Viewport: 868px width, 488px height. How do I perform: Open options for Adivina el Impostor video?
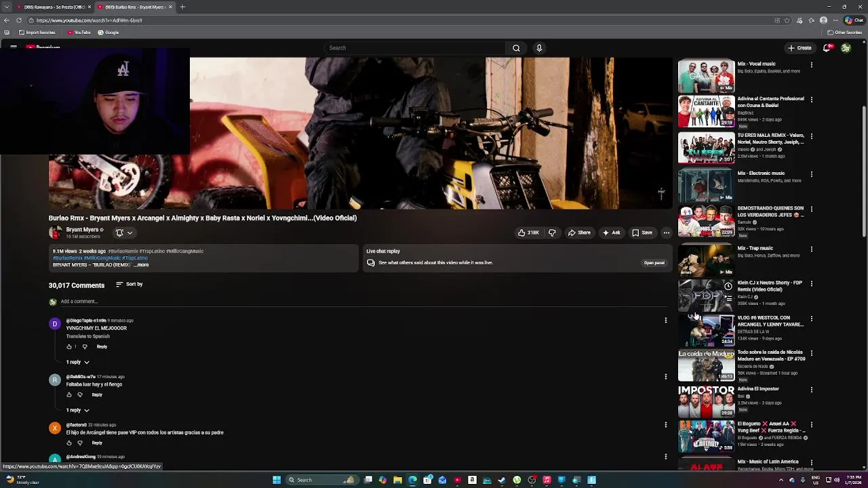(811, 389)
